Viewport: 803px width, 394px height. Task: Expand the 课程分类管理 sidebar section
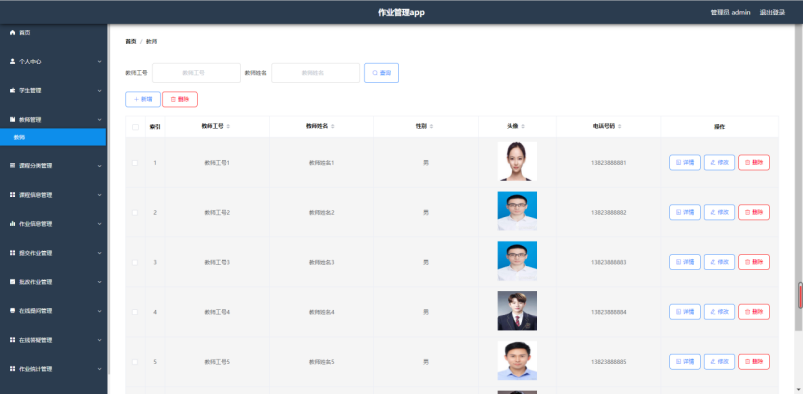pos(53,166)
